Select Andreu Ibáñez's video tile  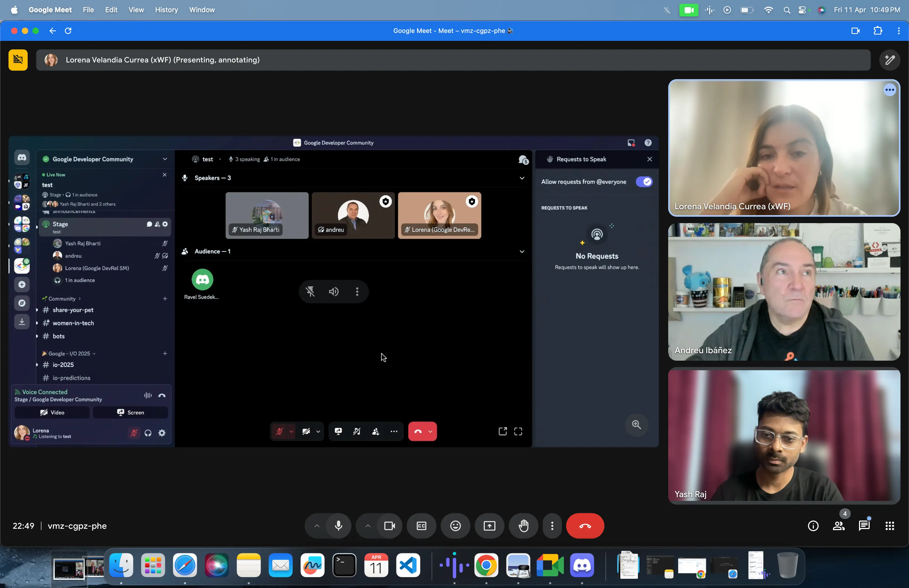pyautogui.click(x=784, y=292)
